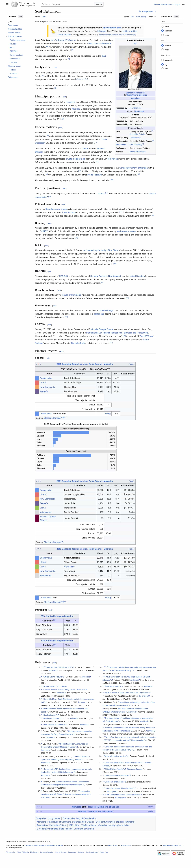Click the Powered by MediaWiki badge
191x868 pixels.
pos(178,853)
